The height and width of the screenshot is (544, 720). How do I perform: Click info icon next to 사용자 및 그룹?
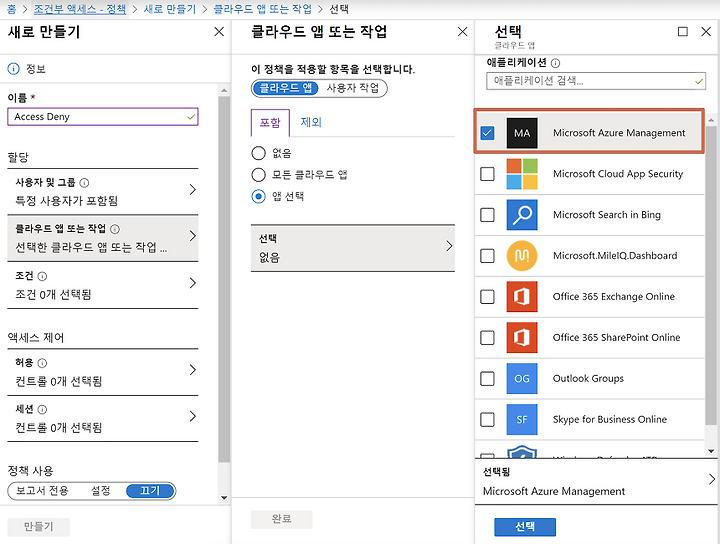(84, 183)
